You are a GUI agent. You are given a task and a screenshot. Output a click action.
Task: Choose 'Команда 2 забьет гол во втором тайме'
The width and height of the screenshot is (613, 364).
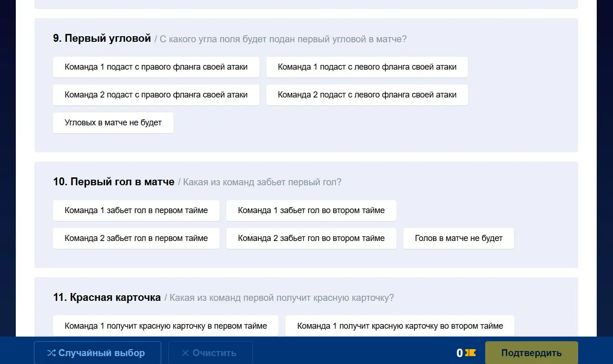pos(311,238)
